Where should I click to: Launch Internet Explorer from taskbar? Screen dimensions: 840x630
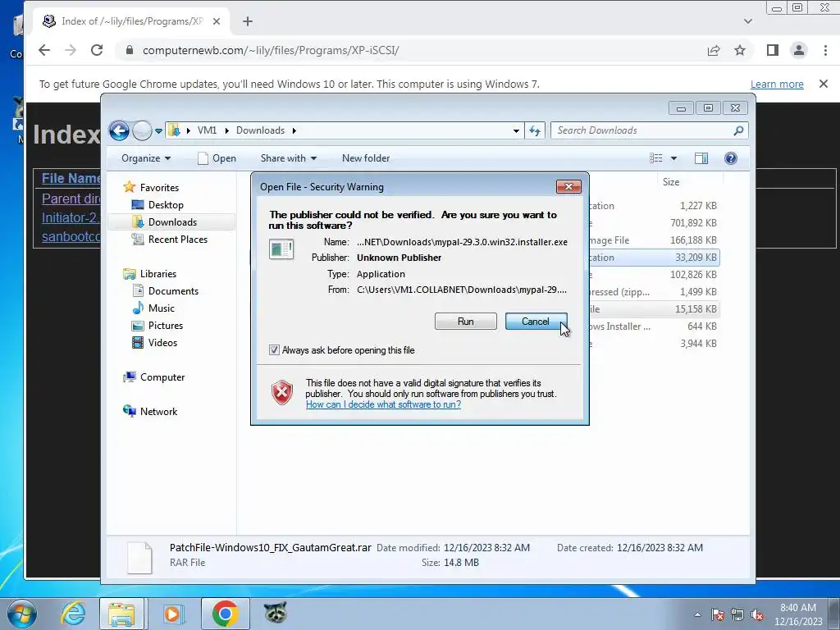click(x=73, y=614)
